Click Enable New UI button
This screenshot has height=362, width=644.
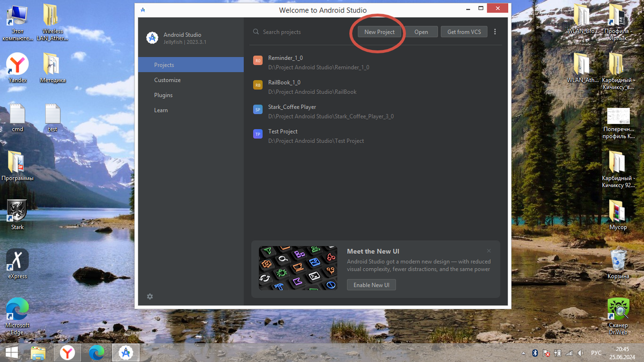tap(371, 285)
